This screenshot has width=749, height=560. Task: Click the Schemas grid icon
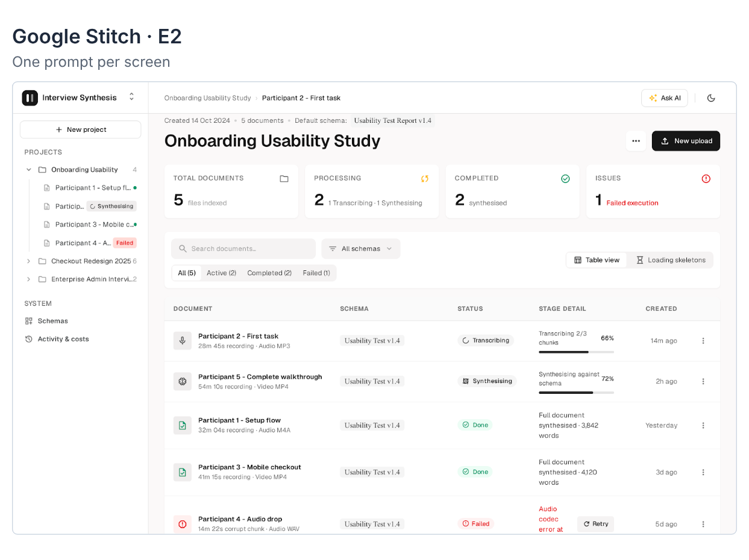(x=28, y=321)
